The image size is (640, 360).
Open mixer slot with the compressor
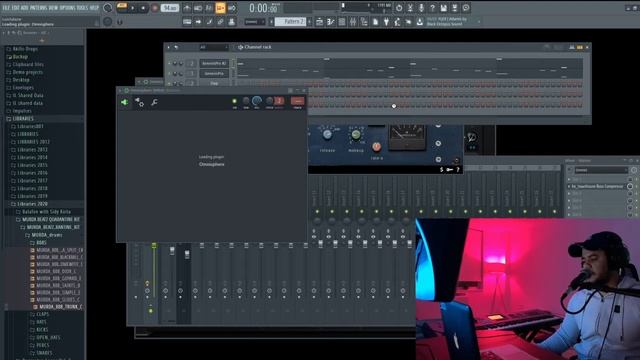pyautogui.click(x=597, y=187)
